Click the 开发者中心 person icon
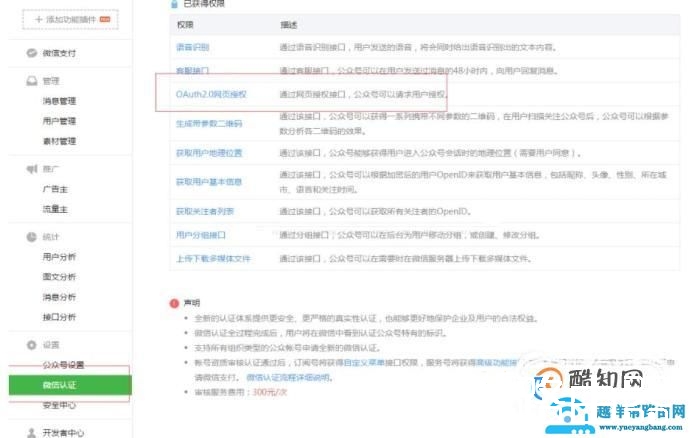The image size is (692, 438). [31, 433]
